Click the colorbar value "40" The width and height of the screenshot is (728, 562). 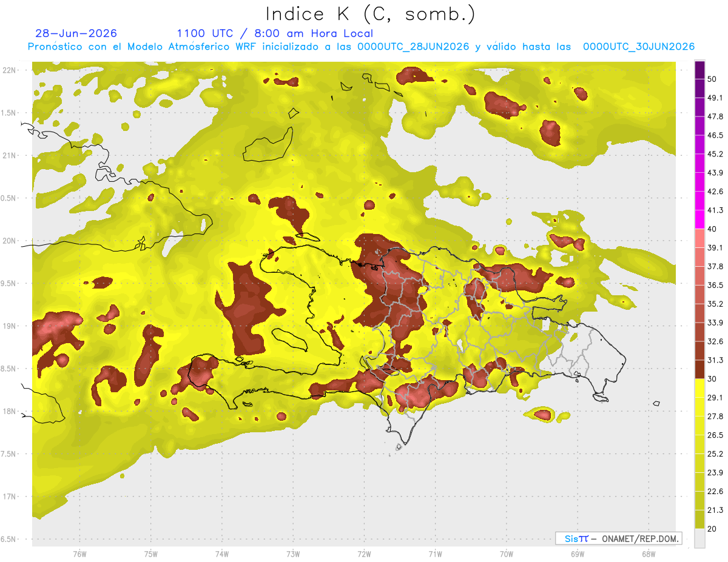click(x=713, y=229)
